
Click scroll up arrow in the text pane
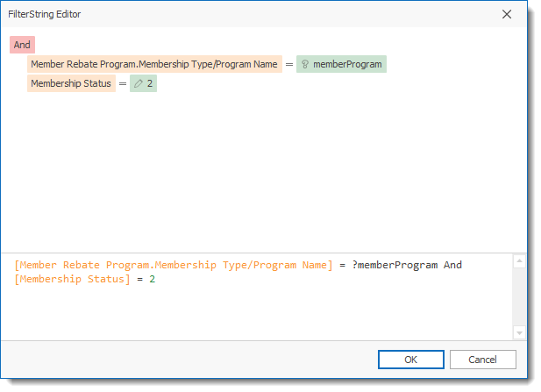(x=519, y=261)
